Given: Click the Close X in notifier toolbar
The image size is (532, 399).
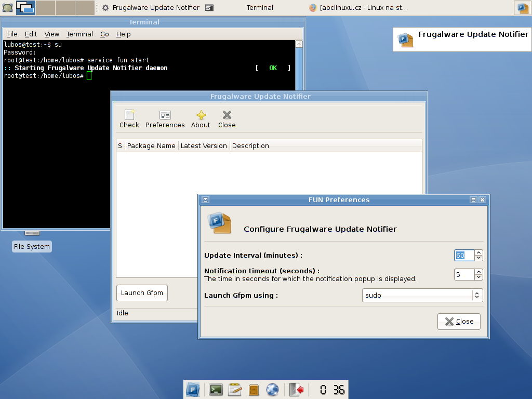Looking at the screenshot, I should click(x=227, y=115).
